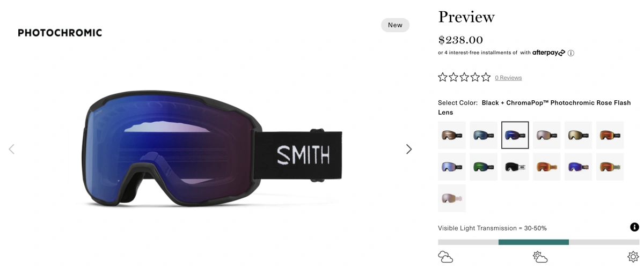Open the 0 Reviews link
The width and height of the screenshot is (644, 268).
click(508, 78)
